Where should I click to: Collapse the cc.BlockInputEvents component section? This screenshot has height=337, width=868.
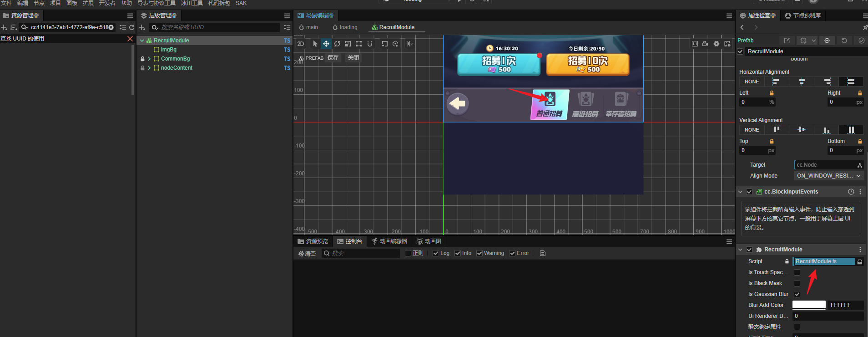(x=740, y=192)
